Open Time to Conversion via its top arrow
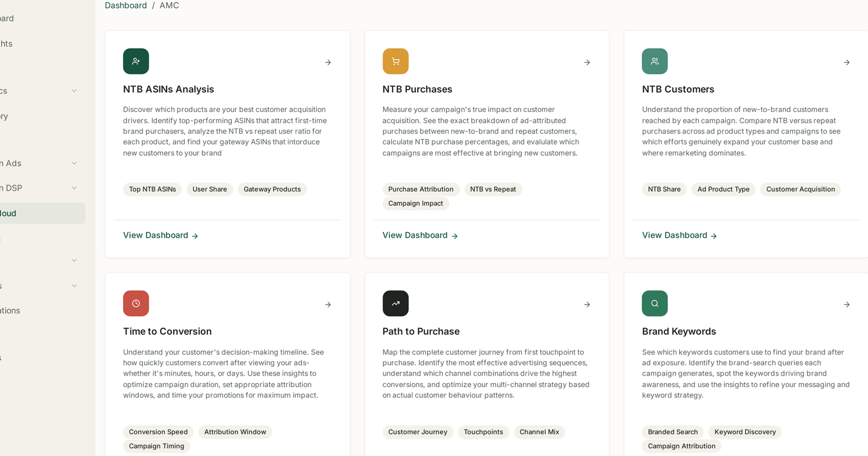 [x=328, y=305]
